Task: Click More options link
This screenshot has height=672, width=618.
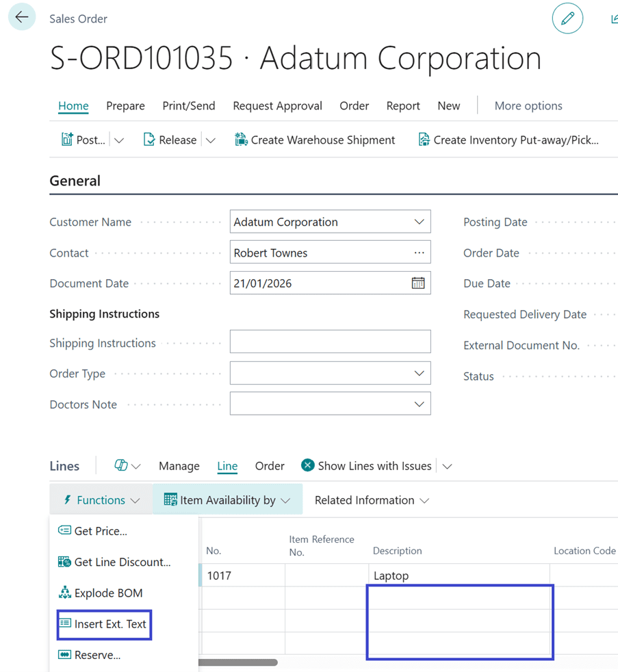Action: coord(528,106)
